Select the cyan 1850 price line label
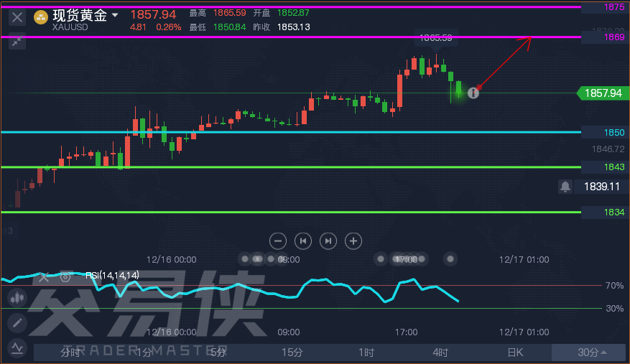Screen dimensions: 630x364 [614, 132]
